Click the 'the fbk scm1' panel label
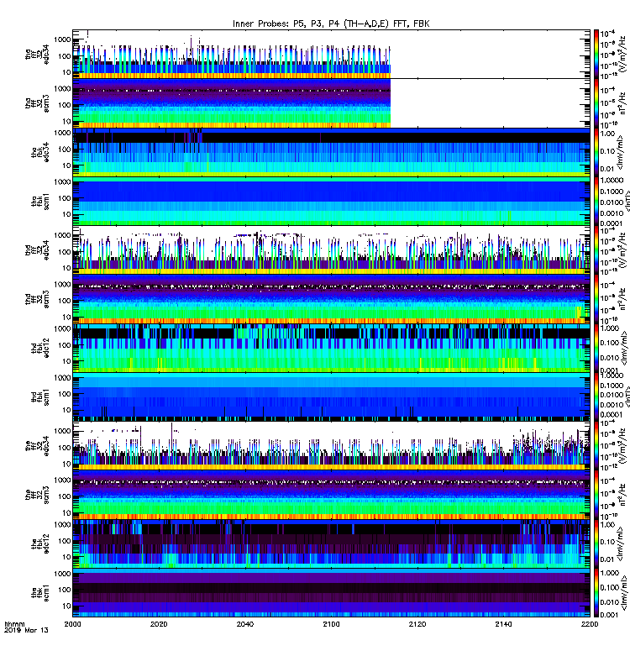Image resolution: width=630 pixels, height=672 pixels. [x=40, y=593]
